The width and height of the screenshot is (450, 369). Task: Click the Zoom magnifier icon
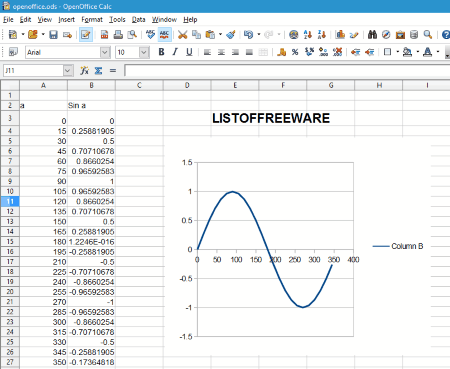tap(428, 34)
